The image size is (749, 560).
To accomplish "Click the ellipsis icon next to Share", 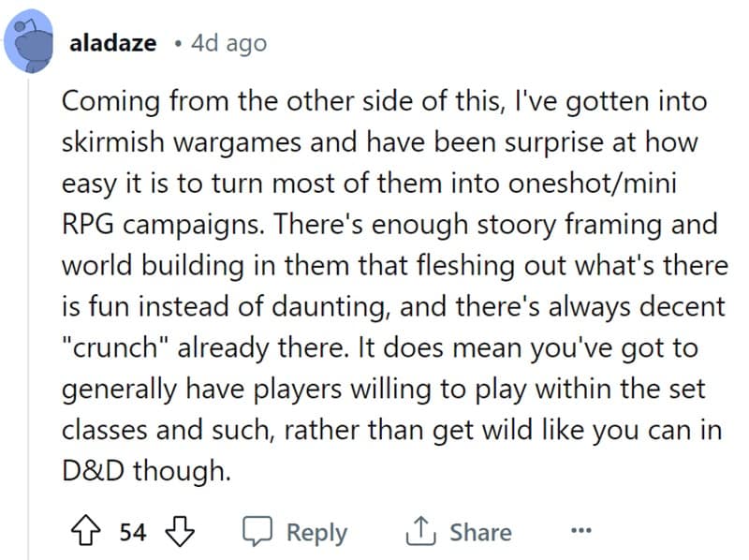I will (x=581, y=531).
